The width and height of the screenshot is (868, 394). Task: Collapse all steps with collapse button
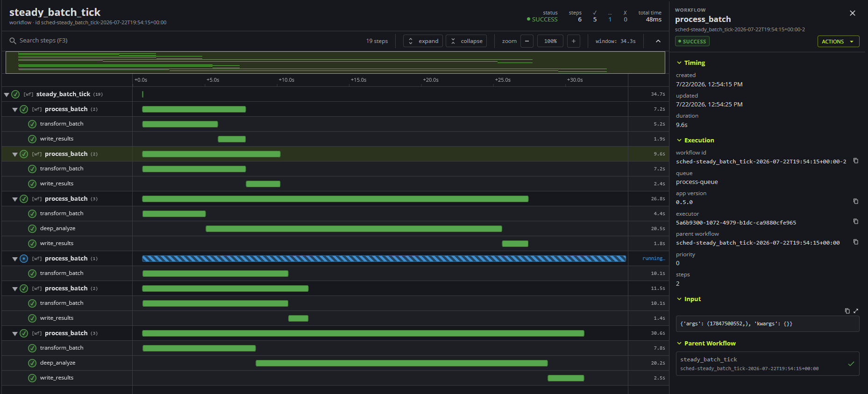pyautogui.click(x=466, y=41)
